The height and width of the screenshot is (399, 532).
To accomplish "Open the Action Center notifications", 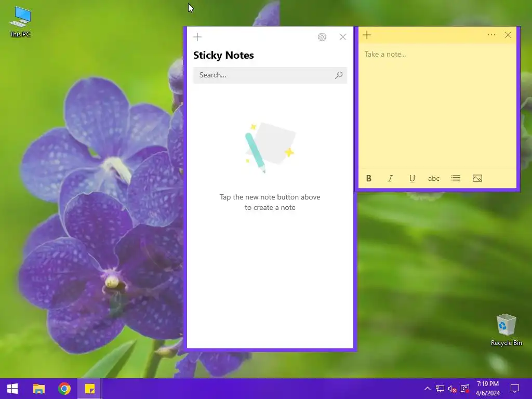I will (x=515, y=389).
